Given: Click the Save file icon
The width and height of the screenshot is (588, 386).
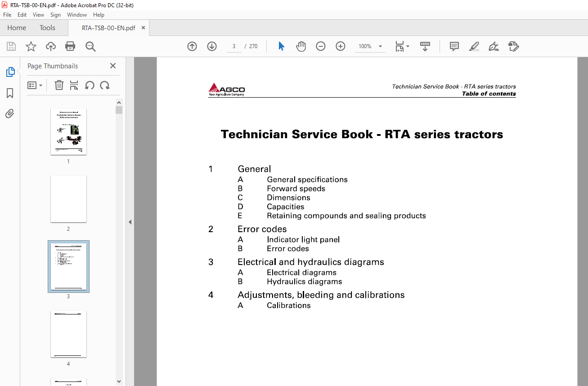Looking at the screenshot, I should click(11, 46).
